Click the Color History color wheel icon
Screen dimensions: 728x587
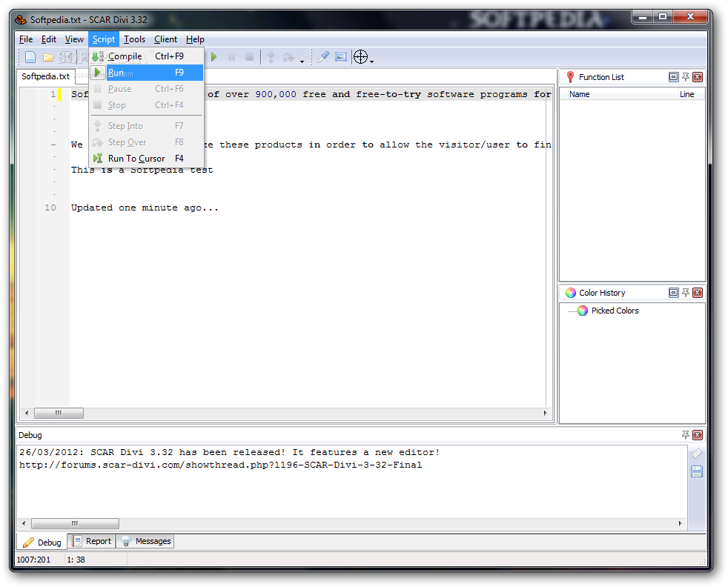pos(571,293)
